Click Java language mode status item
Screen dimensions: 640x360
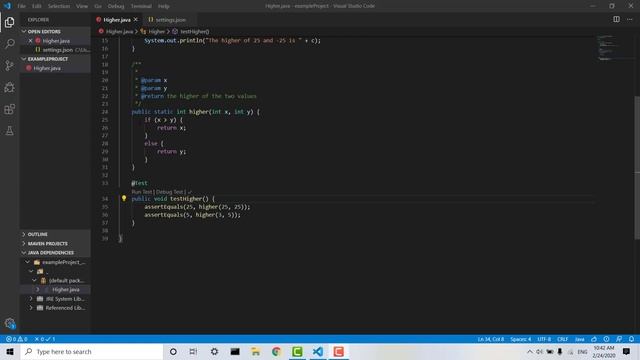[x=580, y=339]
